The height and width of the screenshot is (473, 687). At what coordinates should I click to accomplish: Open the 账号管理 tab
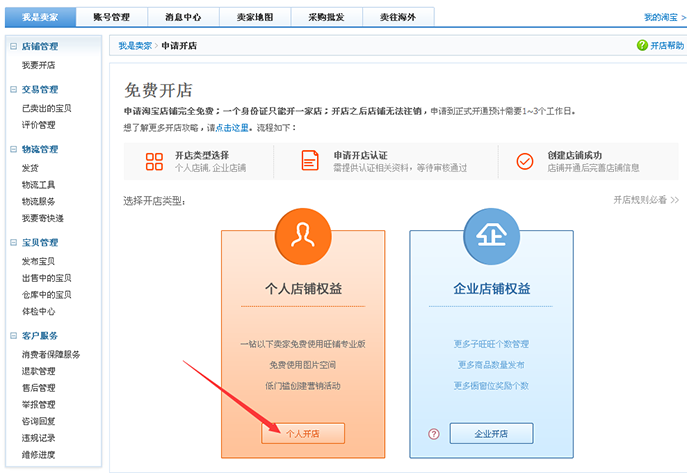(x=112, y=17)
